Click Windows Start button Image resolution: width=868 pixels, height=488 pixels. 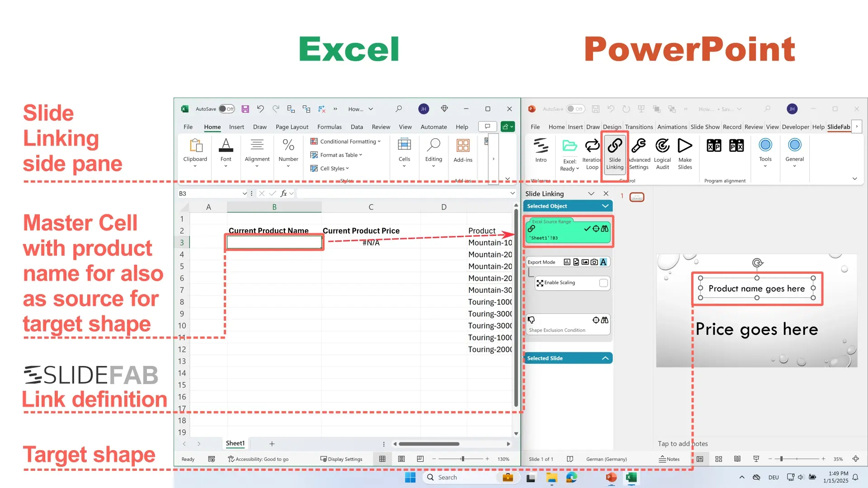(x=410, y=478)
